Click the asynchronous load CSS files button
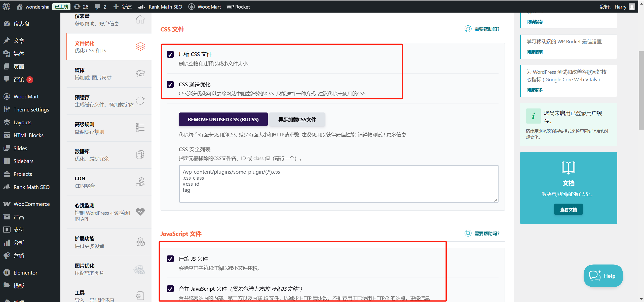Viewport: 644px width, 302px height. (x=297, y=120)
